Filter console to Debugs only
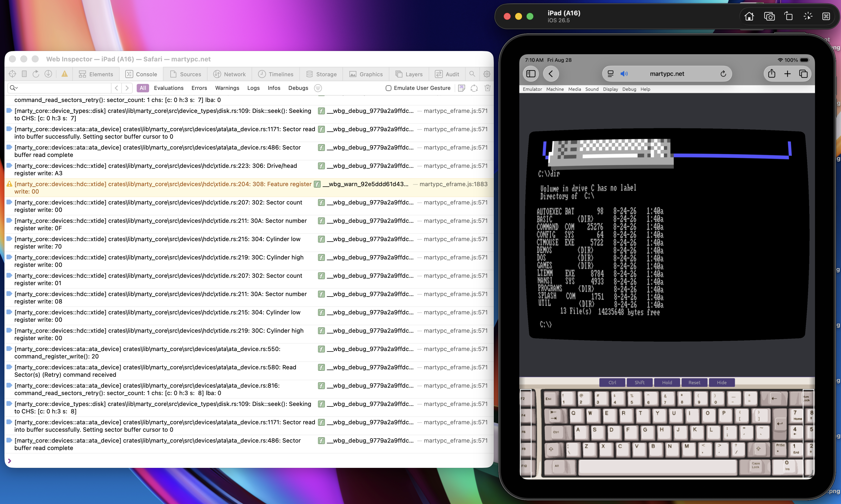841x504 pixels. (x=298, y=88)
